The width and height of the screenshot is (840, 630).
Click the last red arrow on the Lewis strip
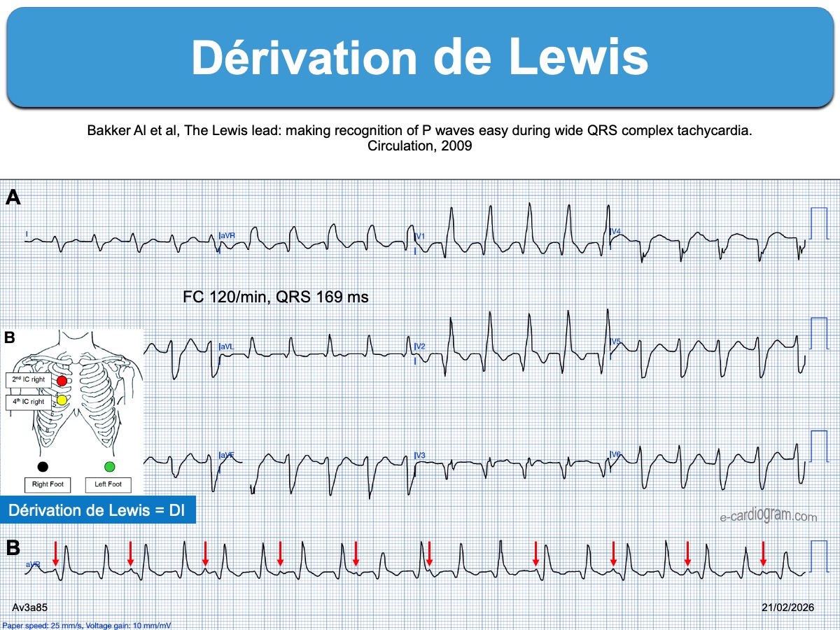pos(763,552)
